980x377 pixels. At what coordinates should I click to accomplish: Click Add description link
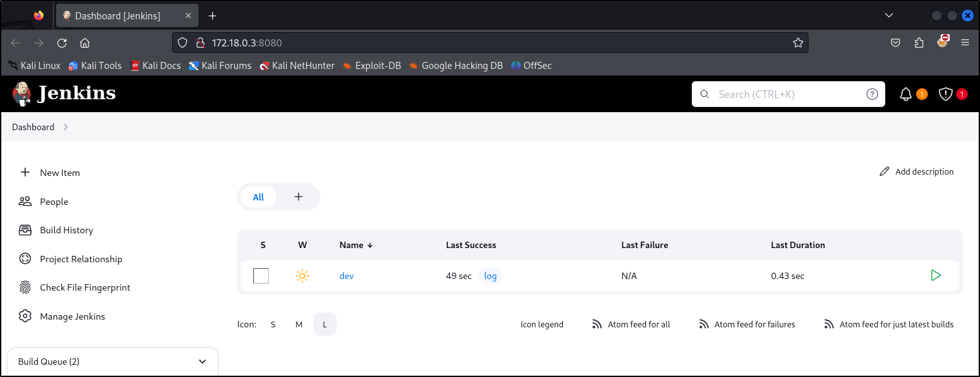(x=917, y=171)
